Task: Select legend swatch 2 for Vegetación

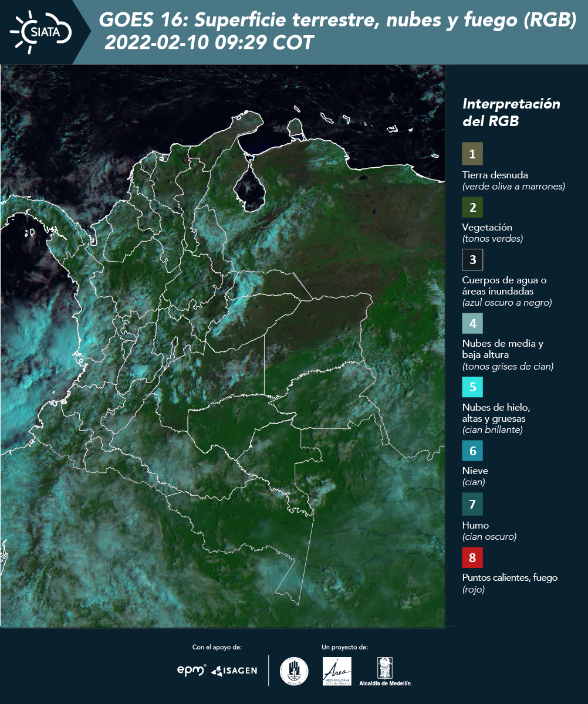Action: point(472,207)
